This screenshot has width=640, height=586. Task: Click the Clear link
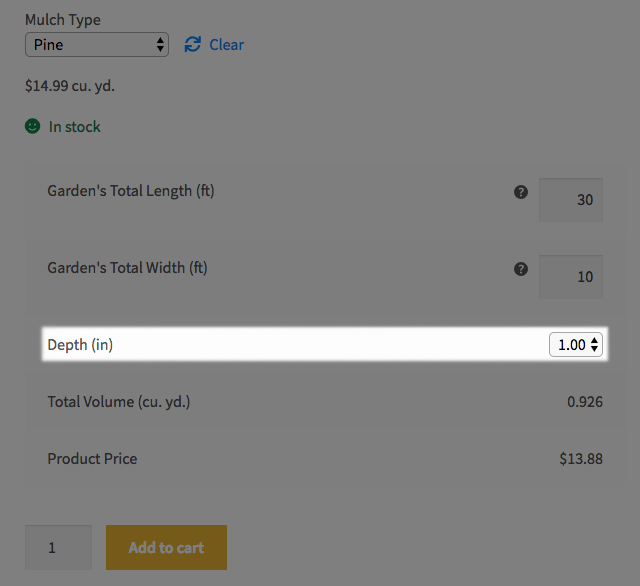[x=227, y=45]
